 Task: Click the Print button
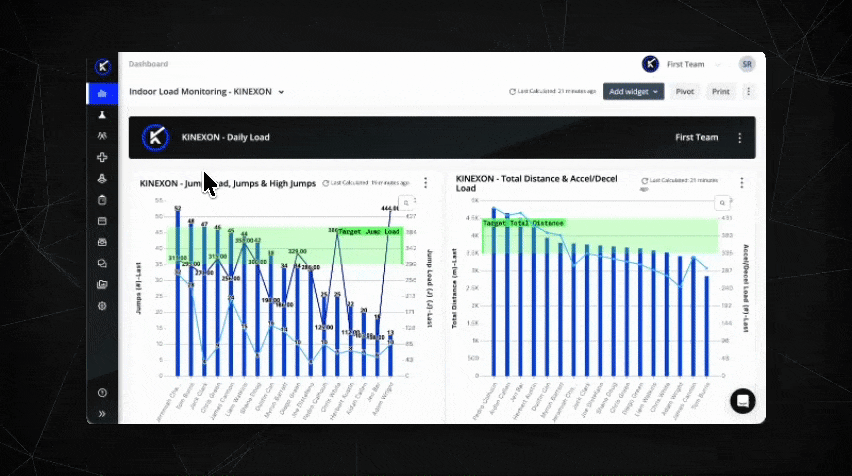click(720, 91)
